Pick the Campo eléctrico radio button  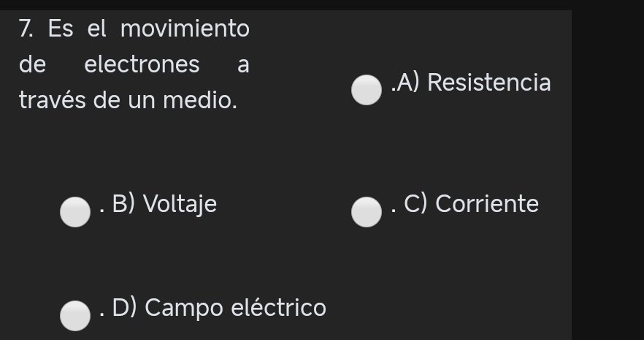(74, 315)
